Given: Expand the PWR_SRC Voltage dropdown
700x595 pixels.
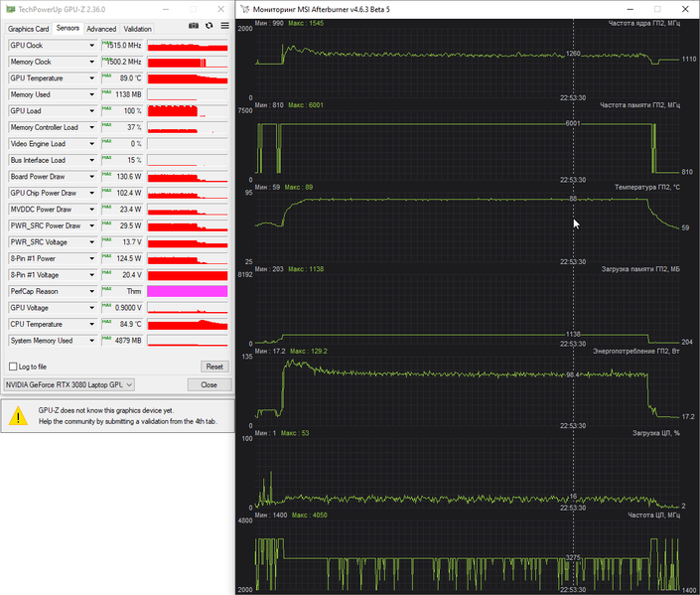Looking at the screenshot, I should click(91, 242).
